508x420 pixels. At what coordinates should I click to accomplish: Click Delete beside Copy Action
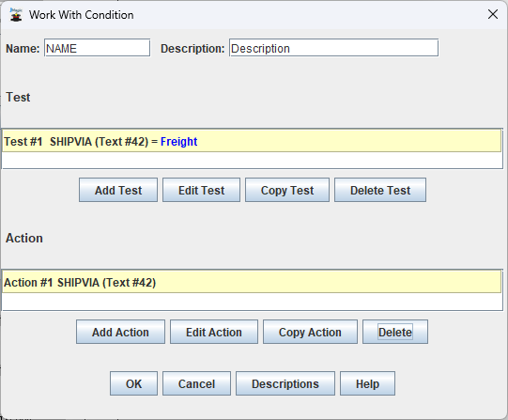tap(395, 332)
